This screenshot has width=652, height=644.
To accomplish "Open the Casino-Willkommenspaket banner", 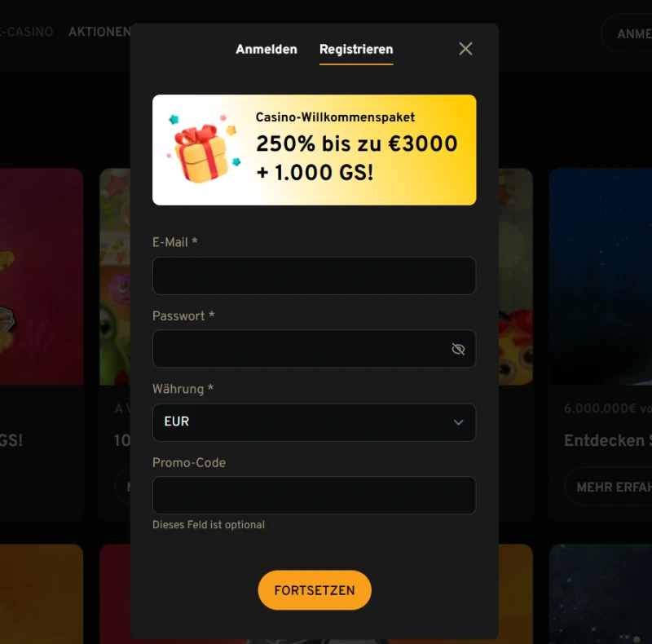I will 314,150.
